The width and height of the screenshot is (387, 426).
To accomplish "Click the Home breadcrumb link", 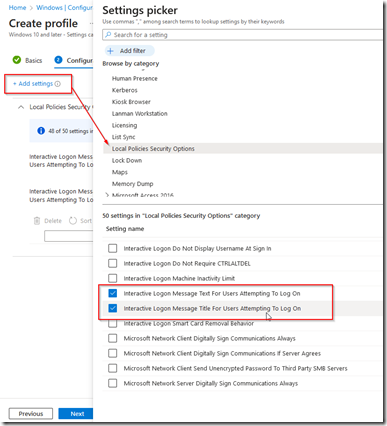I will (17, 8).
